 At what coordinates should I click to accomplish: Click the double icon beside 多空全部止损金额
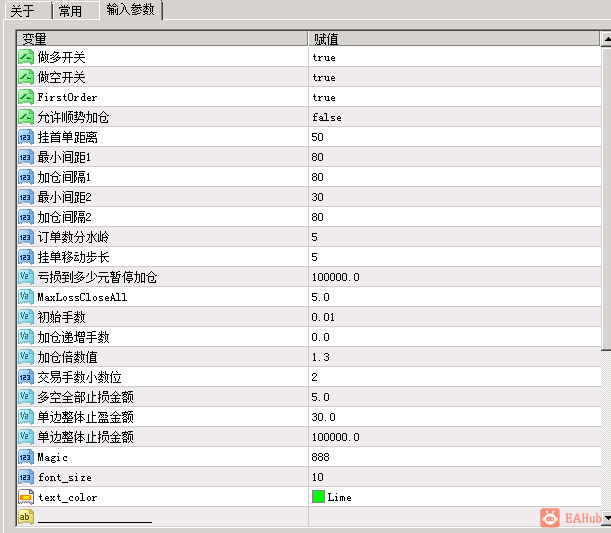pyautogui.click(x=26, y=397)
